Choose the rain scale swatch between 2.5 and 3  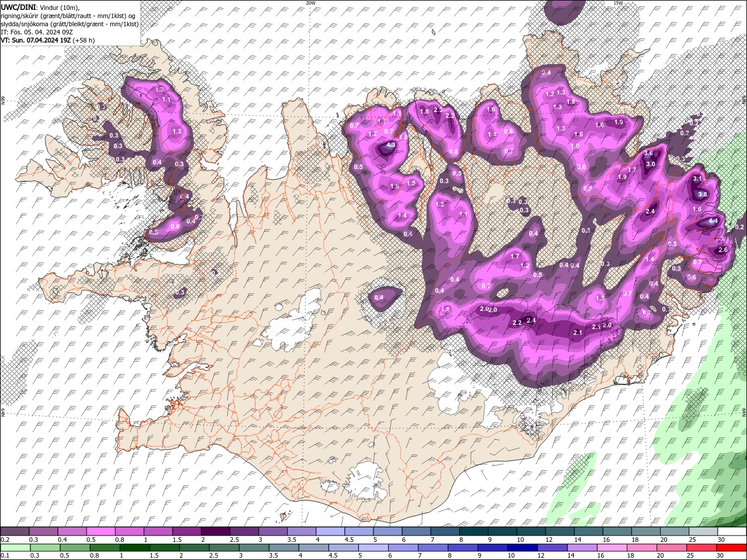[224, 547]
